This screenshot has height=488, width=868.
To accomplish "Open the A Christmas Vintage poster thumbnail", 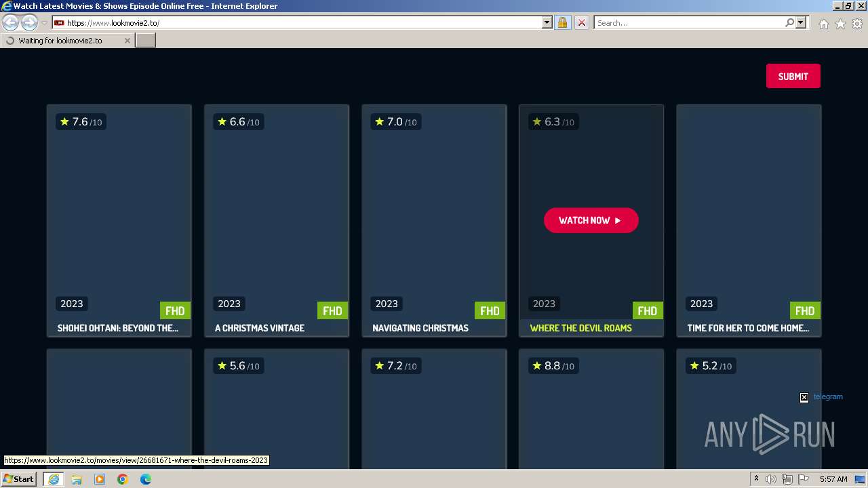I will pyautogui.click(x=277, y=211).
